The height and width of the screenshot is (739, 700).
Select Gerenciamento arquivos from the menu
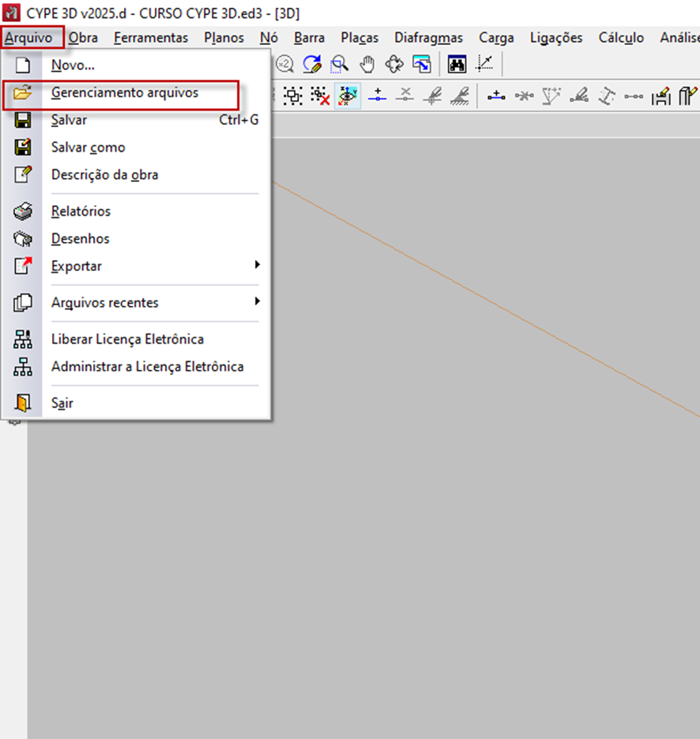click(137, 92)
